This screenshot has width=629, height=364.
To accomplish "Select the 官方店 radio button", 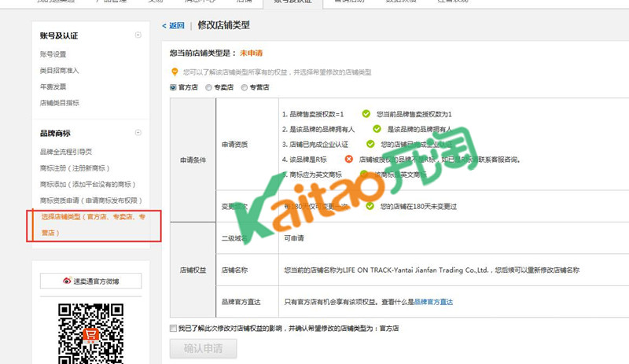I will coord(173,87).
